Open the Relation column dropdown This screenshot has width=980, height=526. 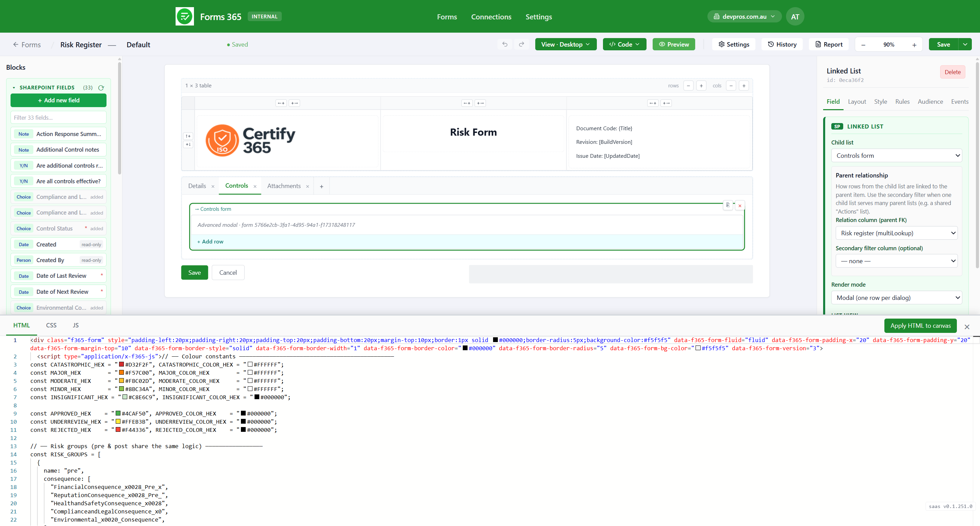click(x=896, y=233)
